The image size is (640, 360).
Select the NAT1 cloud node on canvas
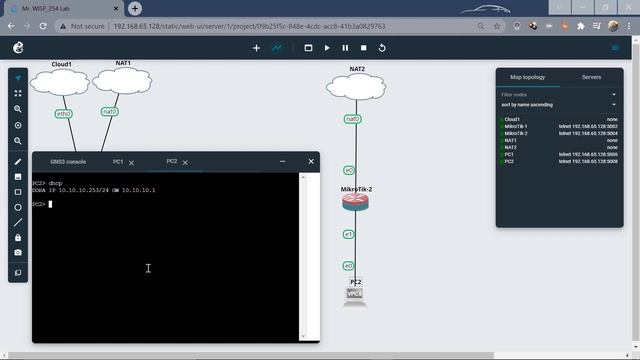coord(122,81)
